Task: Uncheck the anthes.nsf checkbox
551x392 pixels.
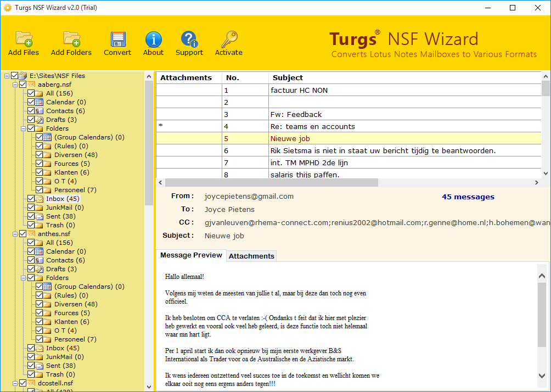Action: click(23, 234)
